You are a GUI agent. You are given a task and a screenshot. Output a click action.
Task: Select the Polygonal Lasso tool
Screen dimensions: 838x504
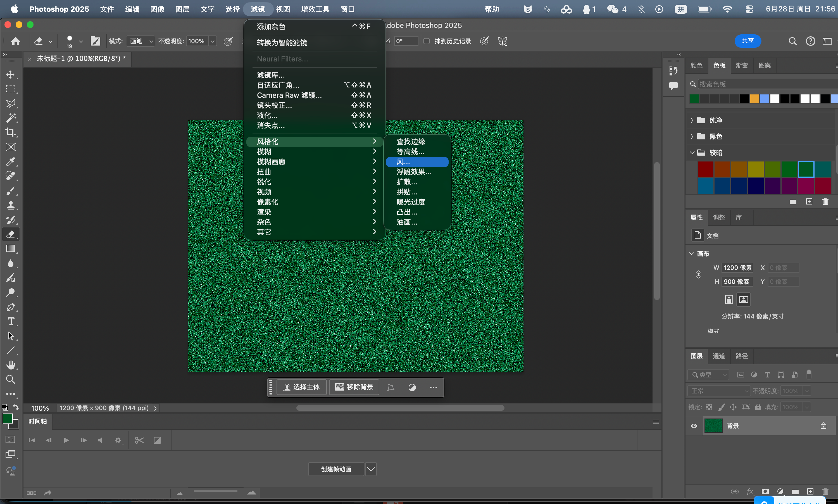click(11, 103)
